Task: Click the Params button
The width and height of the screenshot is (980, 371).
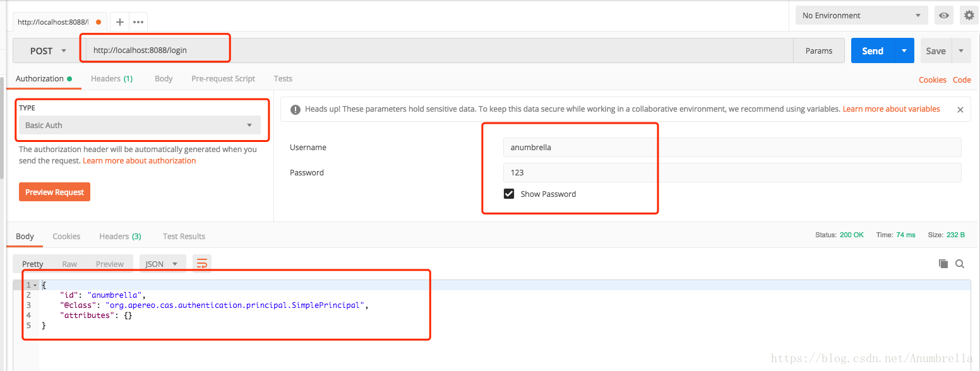Action: point(819,51)
